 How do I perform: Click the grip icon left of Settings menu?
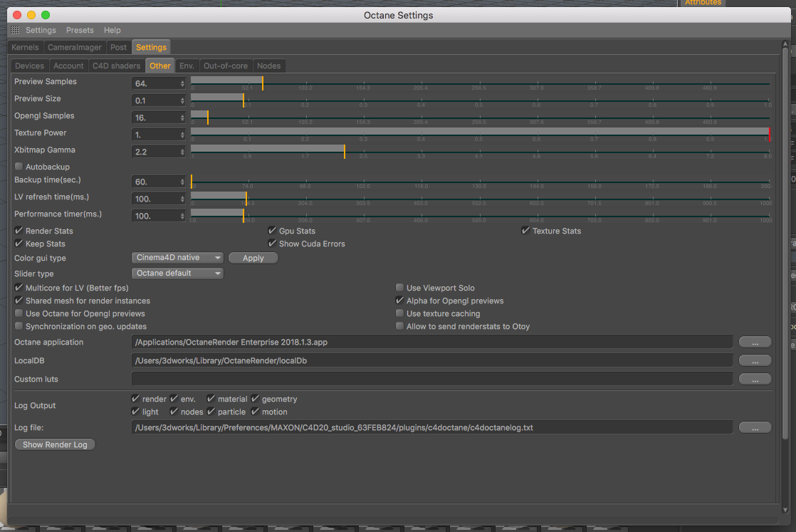tap(15, 30)
